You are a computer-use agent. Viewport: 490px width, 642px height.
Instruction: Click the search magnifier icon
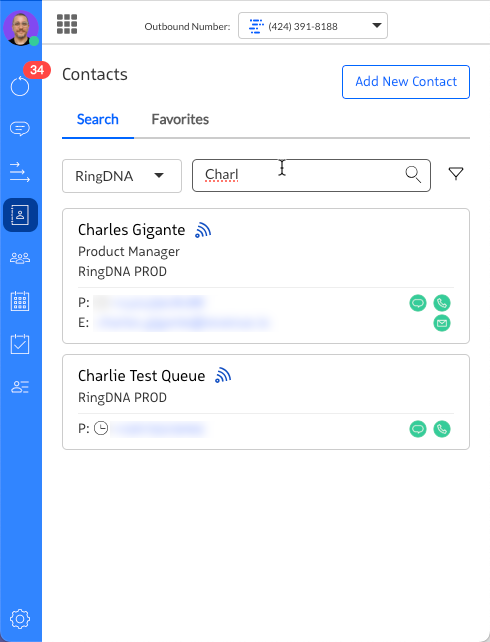(413, 175)
